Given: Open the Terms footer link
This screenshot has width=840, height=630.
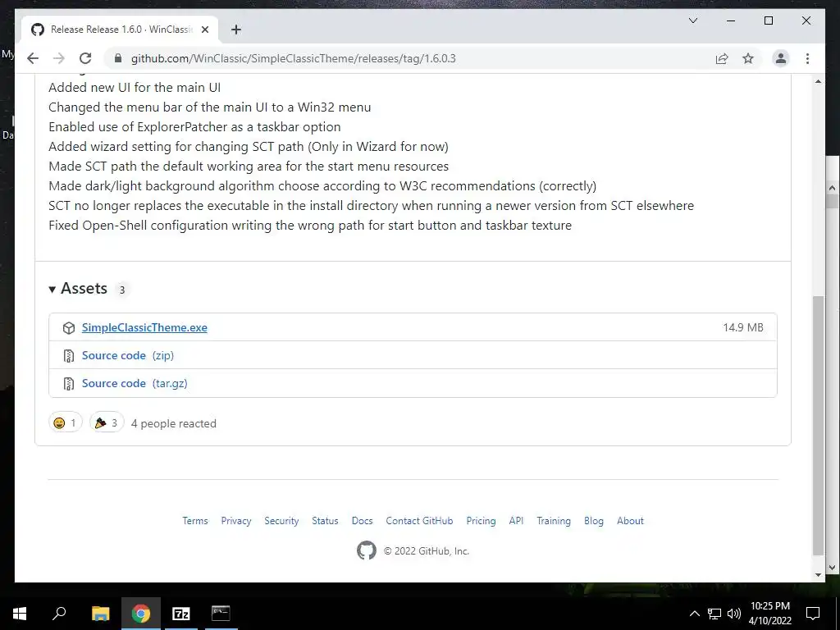Looking at the screenshot, I should pos(195,521).
